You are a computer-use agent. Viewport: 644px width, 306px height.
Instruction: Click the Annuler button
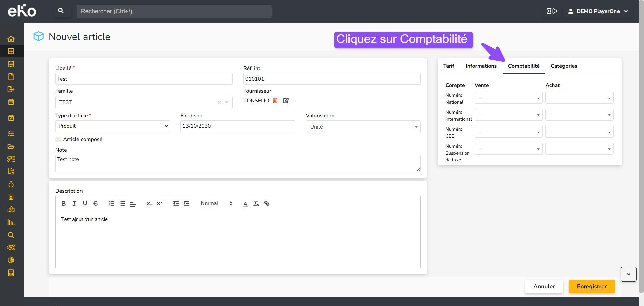pos(544,286)
